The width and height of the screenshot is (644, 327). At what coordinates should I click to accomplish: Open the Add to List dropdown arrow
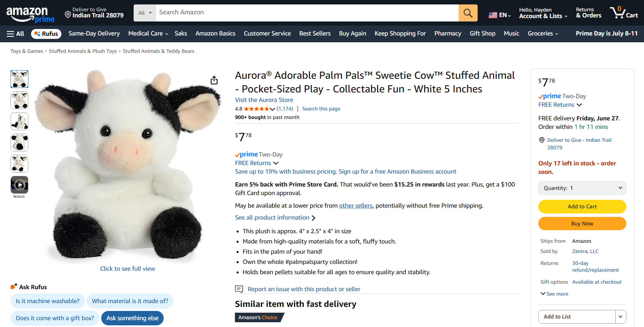[x=620, y=317]
